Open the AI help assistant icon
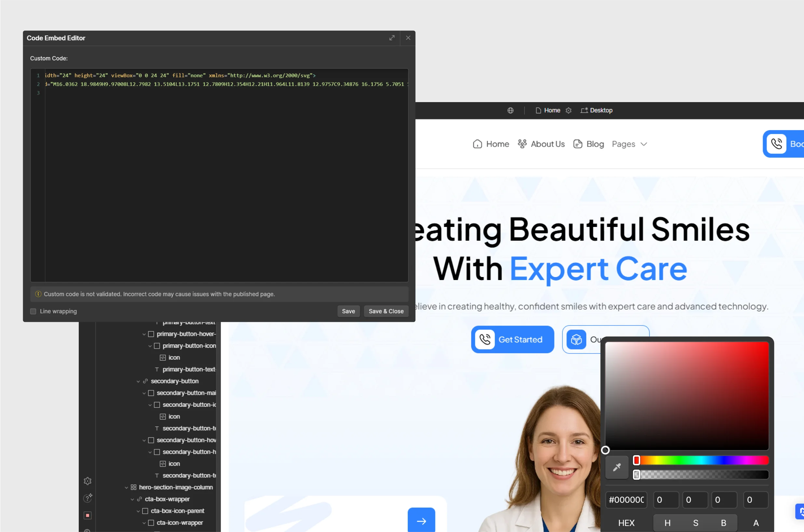This screenshot has height=532, width=804. 88,498
